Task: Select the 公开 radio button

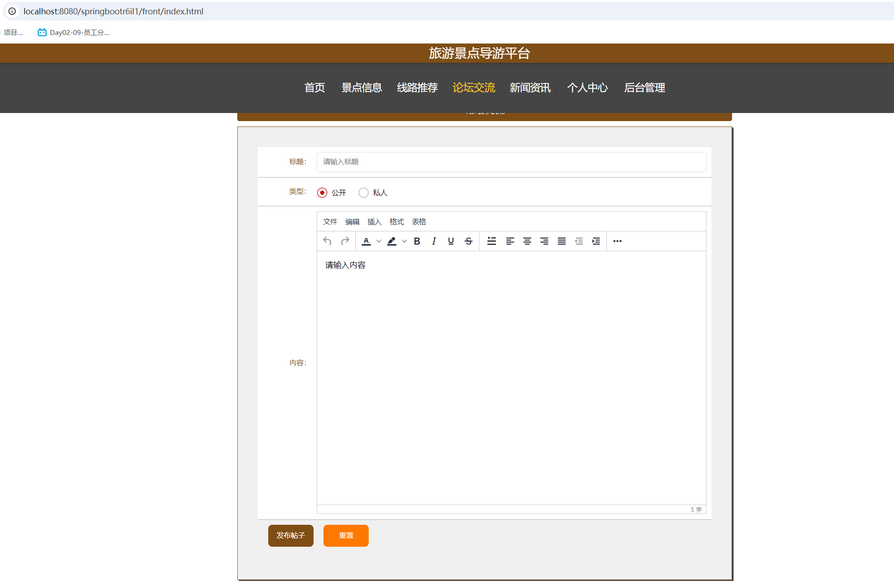Action: tap(322, 192)
